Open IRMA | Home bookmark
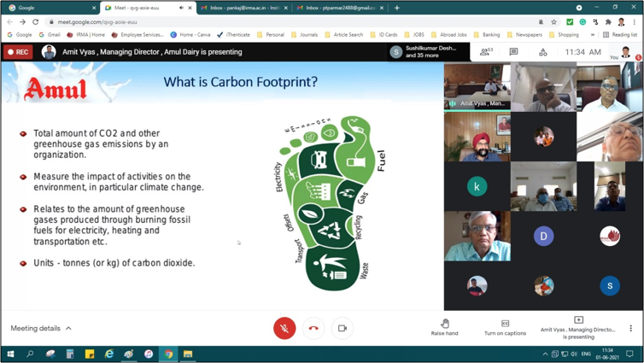The image size is (644, 363). coord(86,34)
